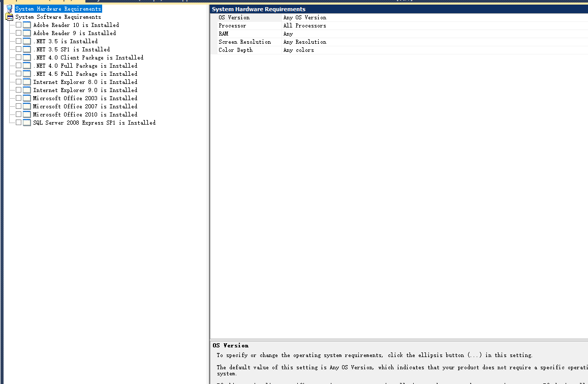This screenshot has height=384, width=588.
Task: Click the RAM value Any cell
Action: [435, 34]
